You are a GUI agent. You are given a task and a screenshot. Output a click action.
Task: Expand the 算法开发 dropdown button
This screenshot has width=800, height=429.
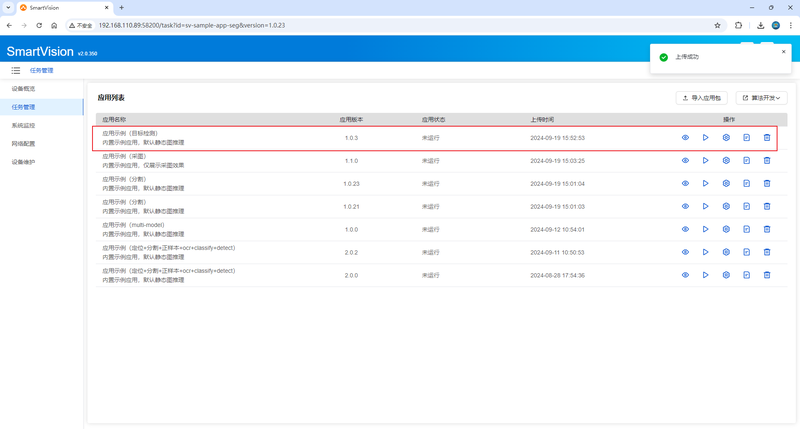click(761, 98)
